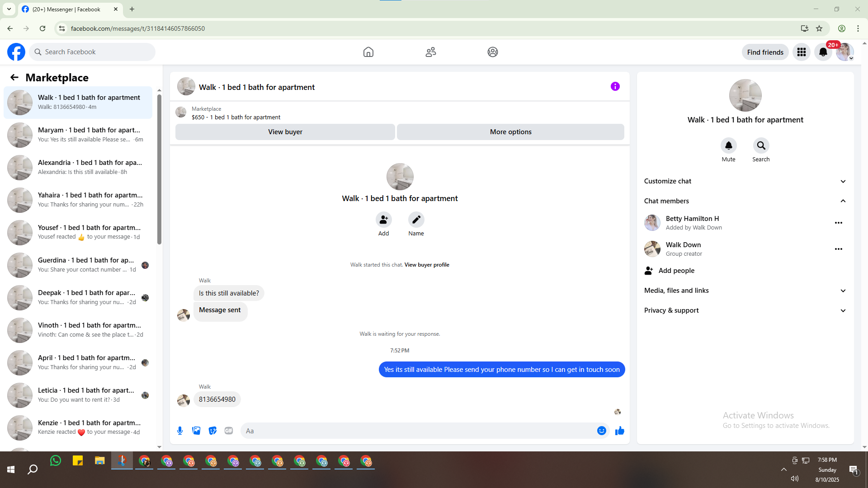Image resolution: width=868 pixels, height=488 pixels.
Task: Open the View buyer profile link
Action: tap(426, 265)
